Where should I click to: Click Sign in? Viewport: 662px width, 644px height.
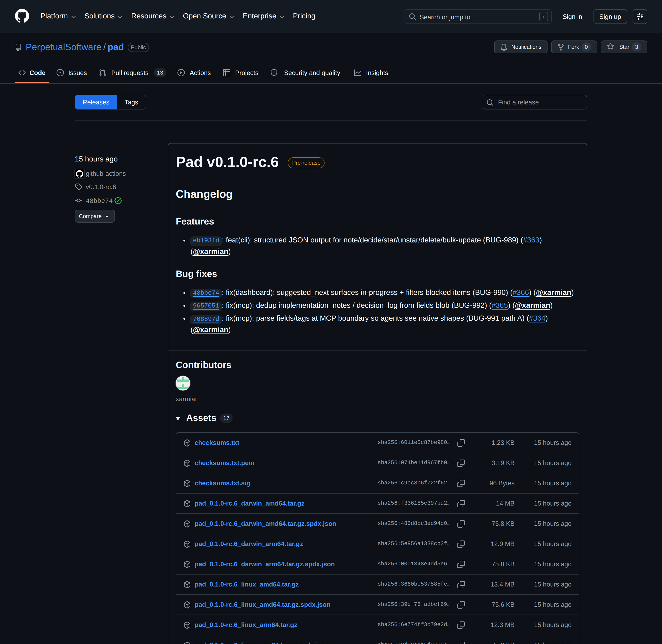click(x=572, y=17)
